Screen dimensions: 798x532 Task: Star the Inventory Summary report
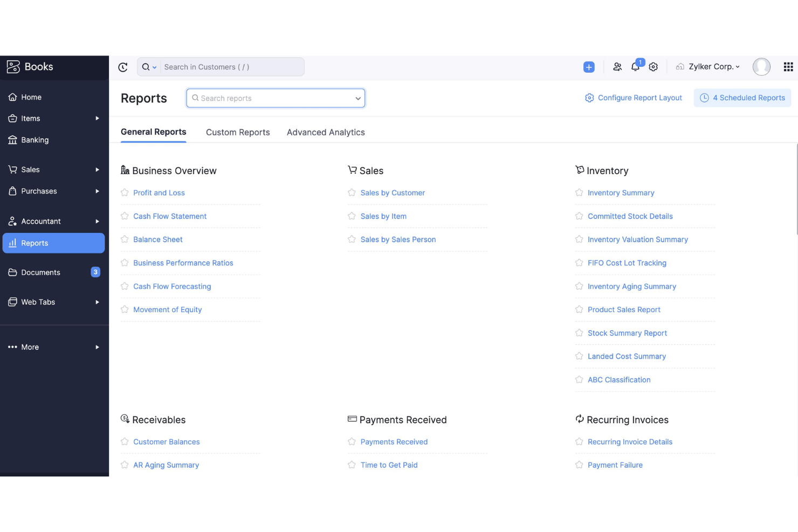[579, 192]
